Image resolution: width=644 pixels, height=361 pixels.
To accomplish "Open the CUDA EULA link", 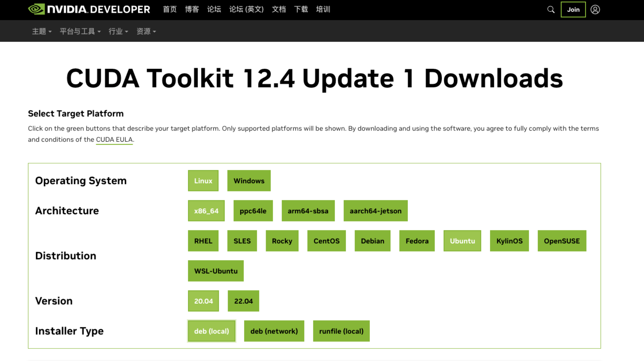I will [114, 140].
